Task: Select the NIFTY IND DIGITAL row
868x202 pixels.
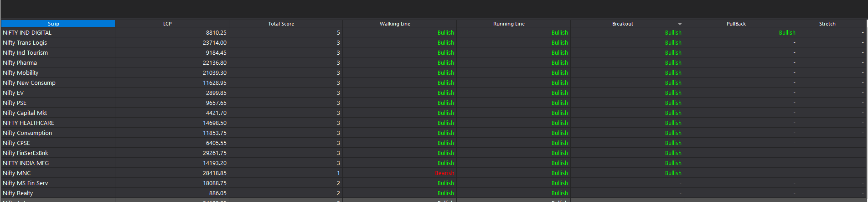Action: click(x=434, y=32)
